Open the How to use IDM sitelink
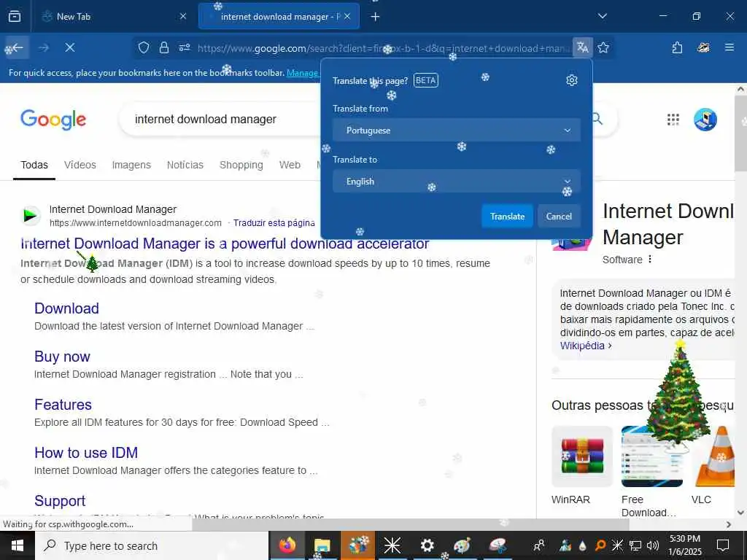The width and height of the screenshot is (747, 560). tap(86, 452)
